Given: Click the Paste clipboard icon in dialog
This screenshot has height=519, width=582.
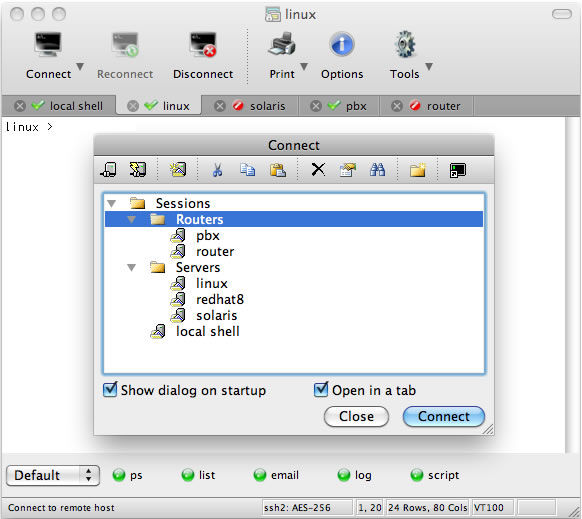Looking at the screenshot, I should point(278,170).
